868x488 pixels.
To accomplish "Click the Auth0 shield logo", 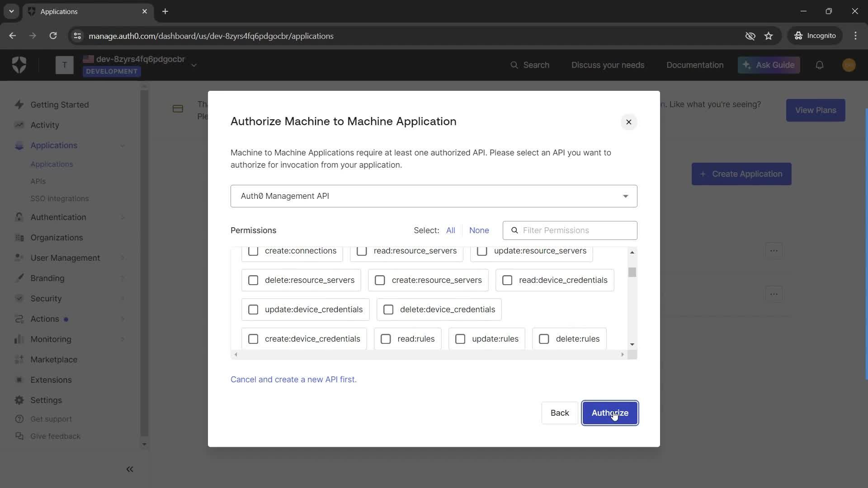I will tap(19, 65).
